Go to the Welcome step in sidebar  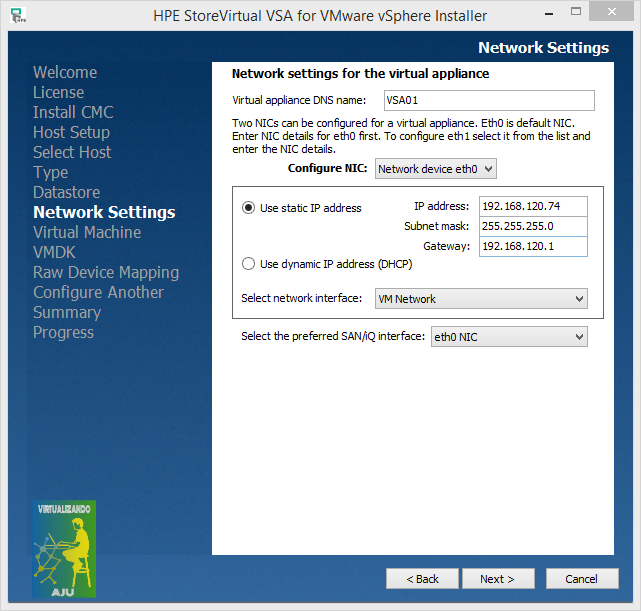point(65,72)
